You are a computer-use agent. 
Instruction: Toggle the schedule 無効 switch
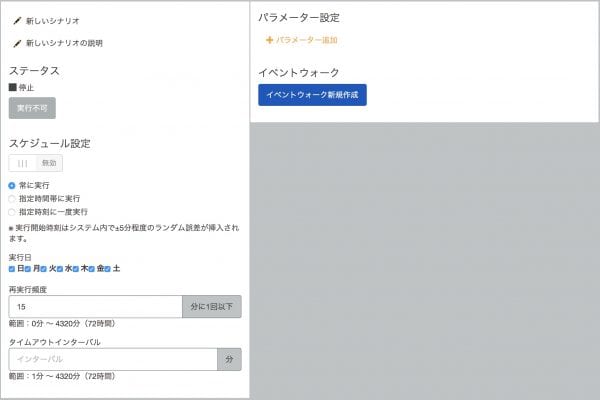click(x=36, y=163)
